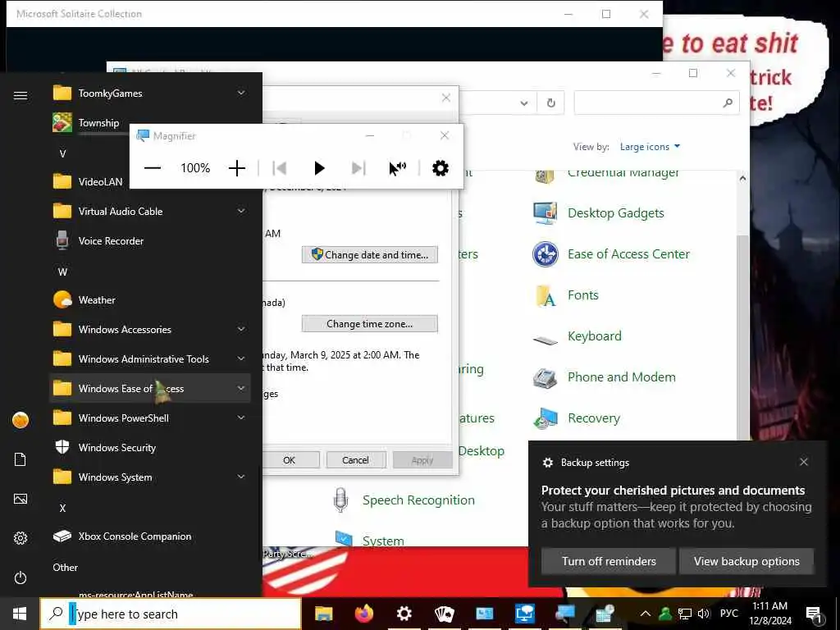This screenshot has width=840, height=630.
Task: Click taskbar search box
Action: (x=171, y=614)
